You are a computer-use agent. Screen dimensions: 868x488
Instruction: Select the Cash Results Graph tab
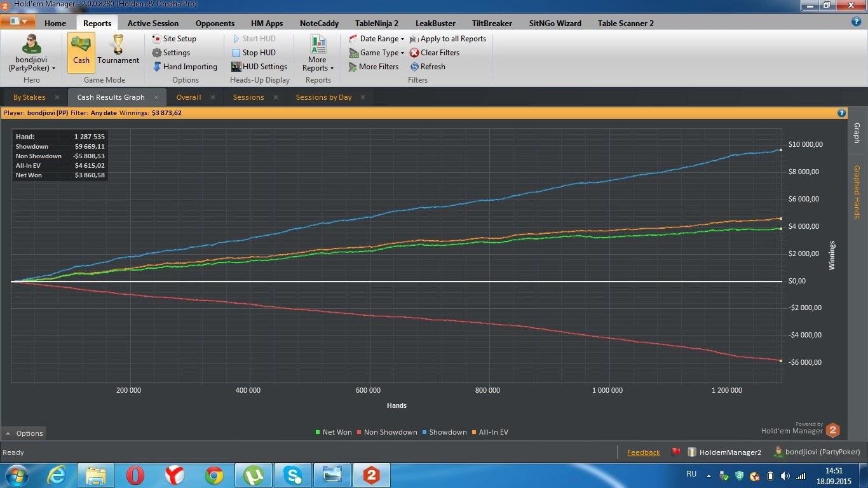click(x=111, y=97)
